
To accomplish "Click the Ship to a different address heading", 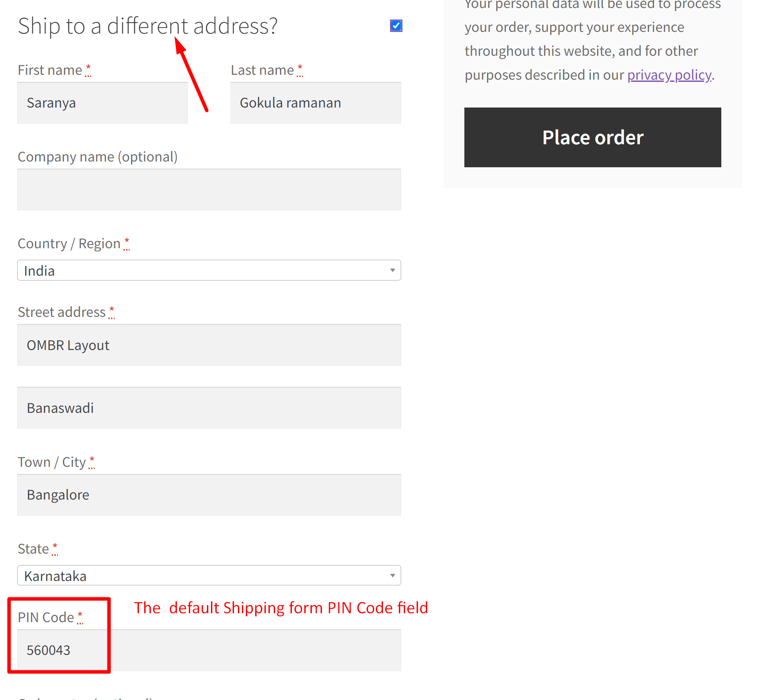I will (148, 25).
